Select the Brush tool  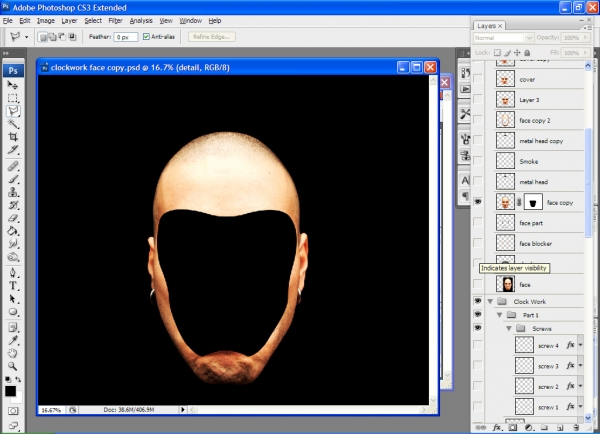(13, 179)
